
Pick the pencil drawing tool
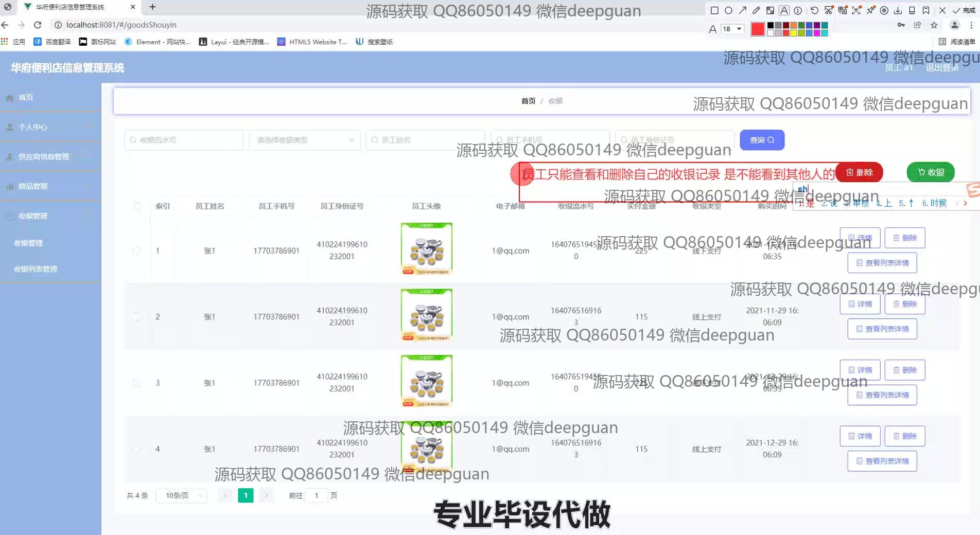click(x=756, y=10)
